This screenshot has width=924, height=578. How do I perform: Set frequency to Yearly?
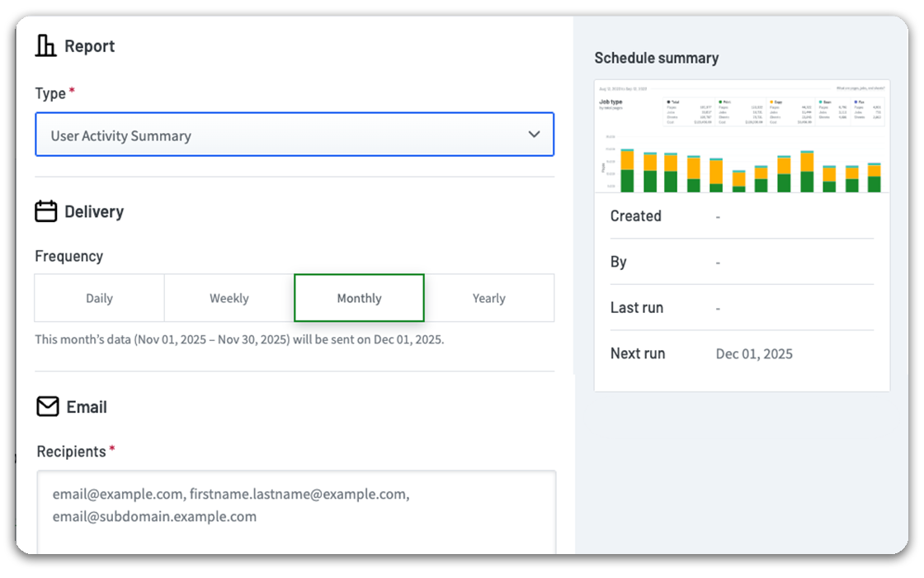click(489, 298)
